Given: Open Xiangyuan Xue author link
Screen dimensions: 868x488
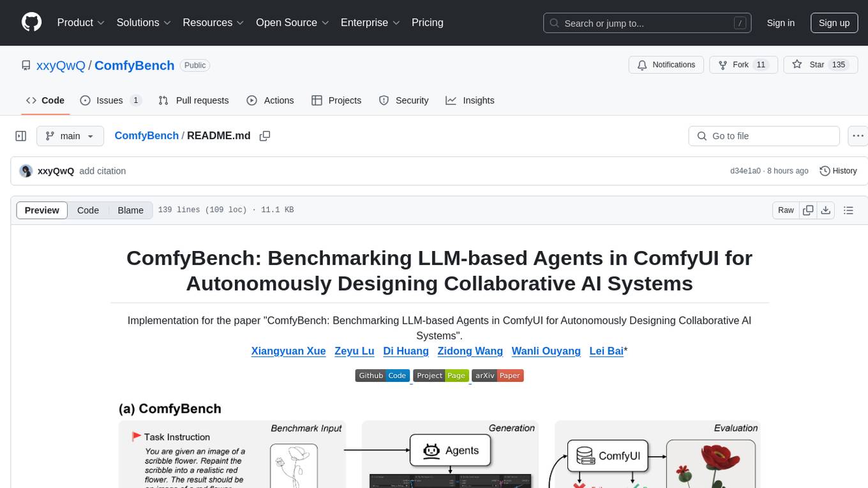Looking at the screenshot, I should pyautogui.click(x=288, y=351).
